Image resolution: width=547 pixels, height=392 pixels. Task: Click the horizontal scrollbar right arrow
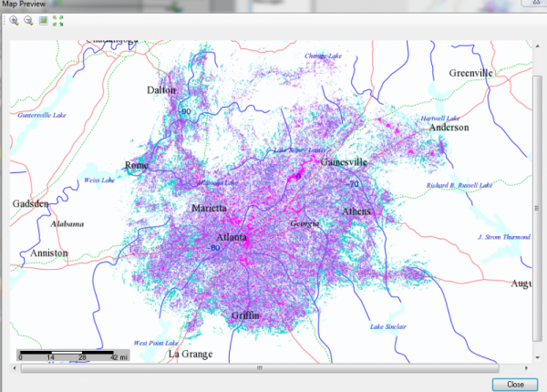(x=526, y=368)
